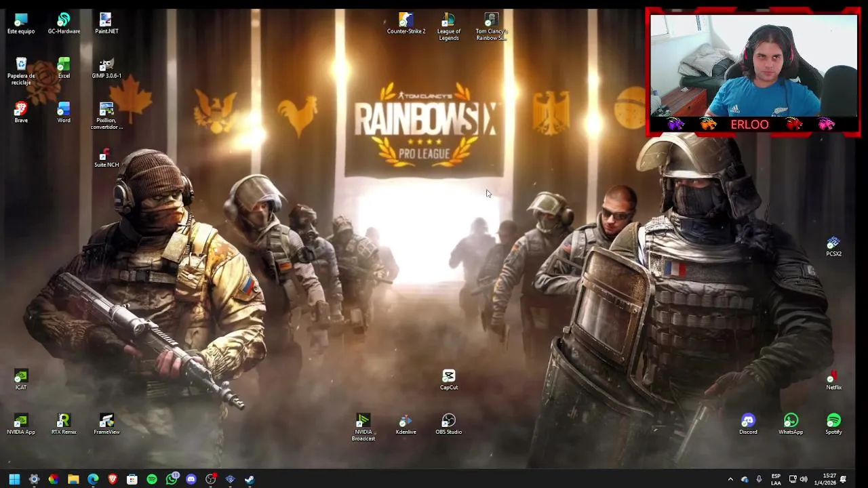Open GIMP 3.0.6-1 desktop shortcut

[106, 68]
